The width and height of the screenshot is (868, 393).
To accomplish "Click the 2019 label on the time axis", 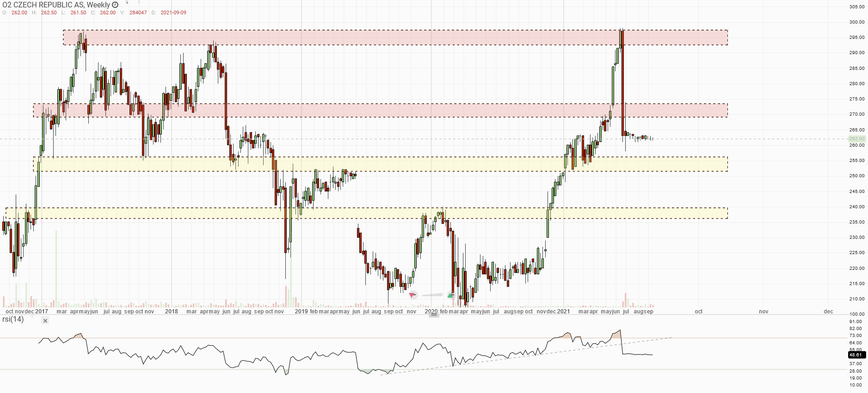I will [x=301, y=312].
